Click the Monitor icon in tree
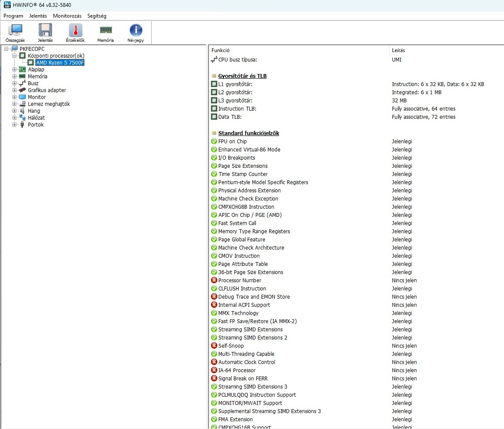 tap(22, 97)
